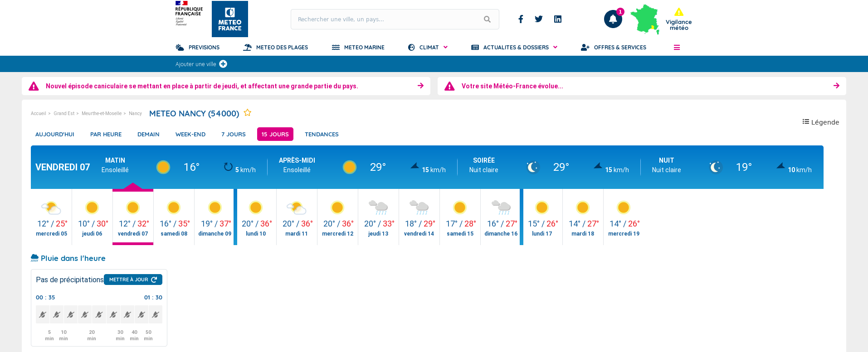Go to Meurthe-et-Moselle breadcrumb

102,113
